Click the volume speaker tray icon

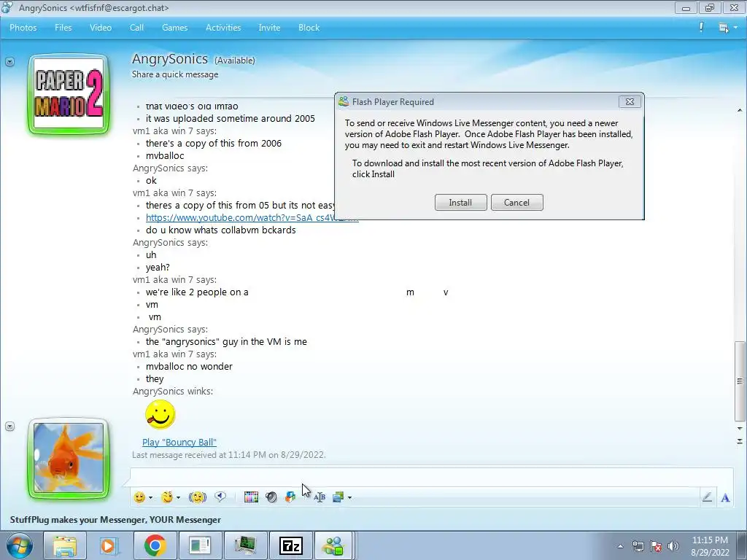(x=673, y=546)
